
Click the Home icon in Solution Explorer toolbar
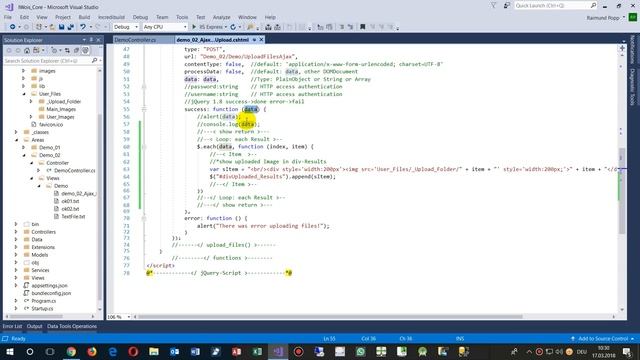coord(27,50)
